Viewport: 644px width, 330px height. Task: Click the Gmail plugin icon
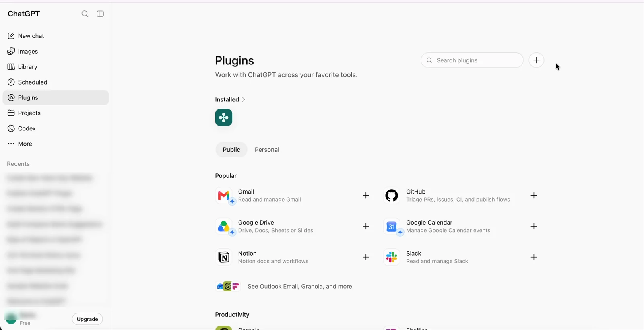tap(224, 196)
